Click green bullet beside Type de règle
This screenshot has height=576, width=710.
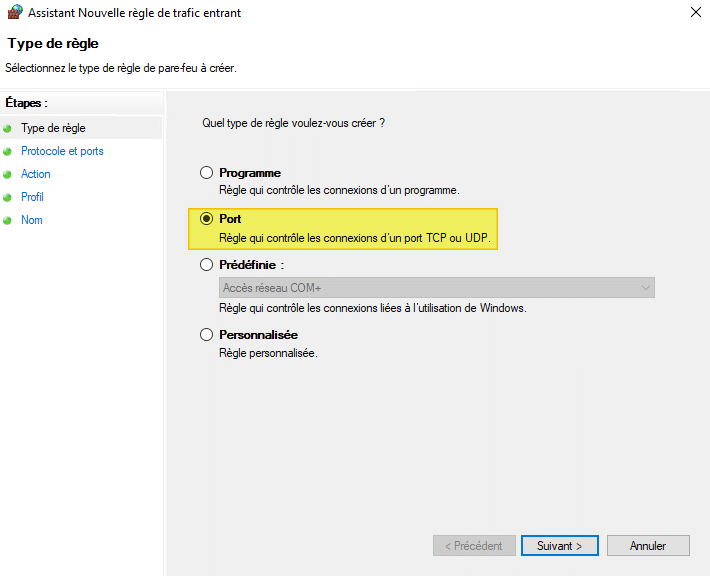8,129
